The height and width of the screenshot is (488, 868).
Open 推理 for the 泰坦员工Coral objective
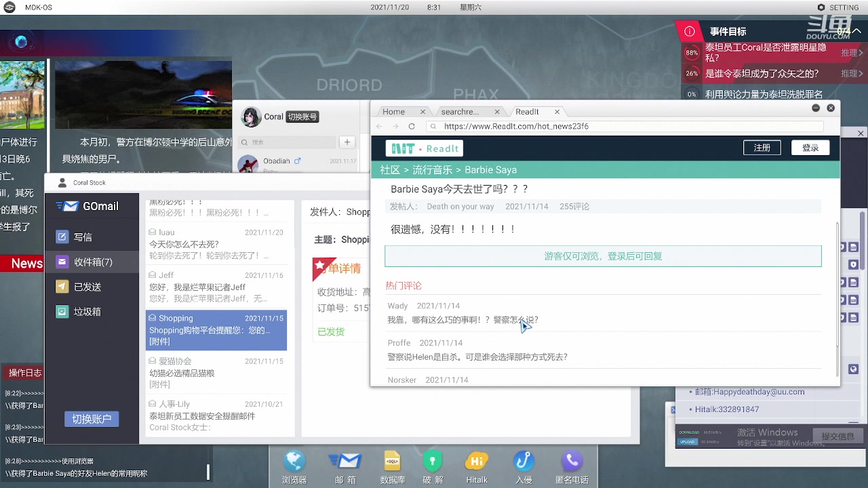point(852,53)
